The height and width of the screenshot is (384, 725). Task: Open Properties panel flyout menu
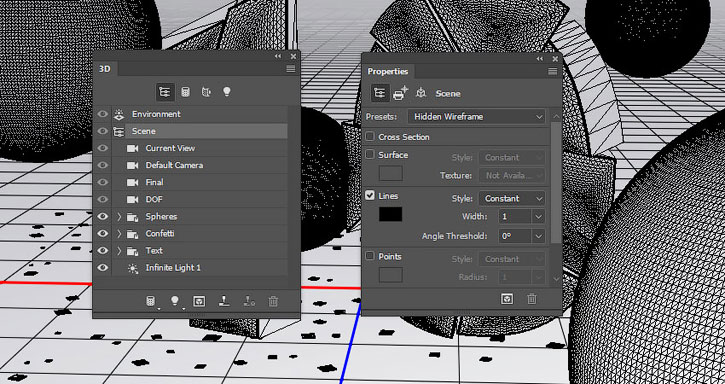553,71
